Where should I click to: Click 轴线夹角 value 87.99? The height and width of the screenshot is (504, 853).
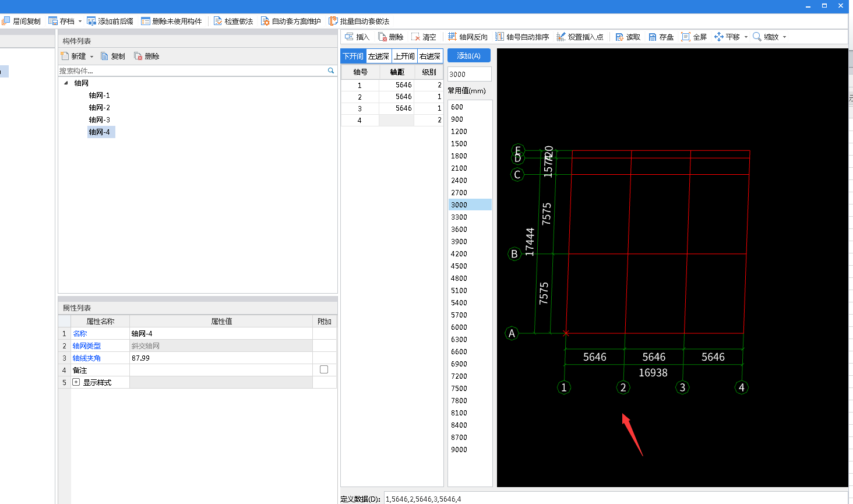pos(221,358)
